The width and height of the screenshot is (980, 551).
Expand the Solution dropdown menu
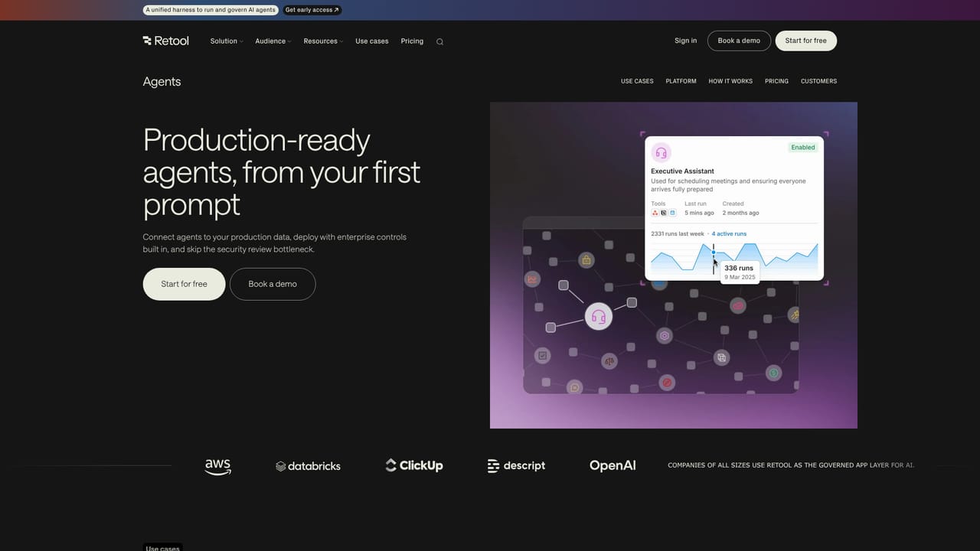tap(227, 41)
